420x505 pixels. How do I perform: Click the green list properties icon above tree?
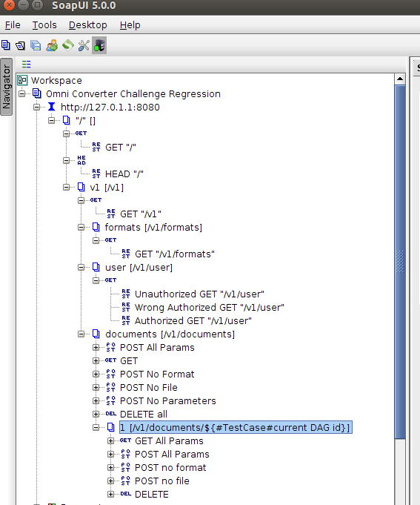(27, 64)
